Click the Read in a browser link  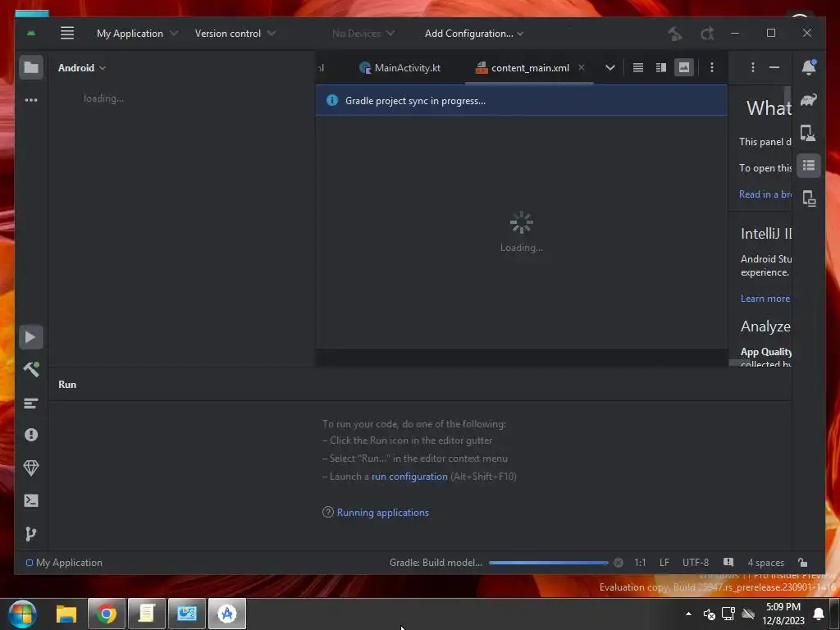pyautogui.click(x=765, y=194)
